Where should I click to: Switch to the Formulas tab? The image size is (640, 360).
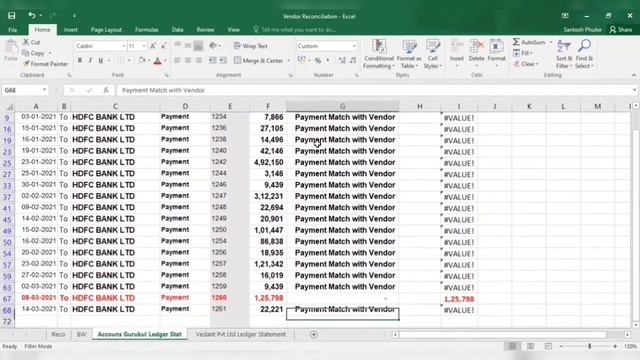click(x=147, y=30)
